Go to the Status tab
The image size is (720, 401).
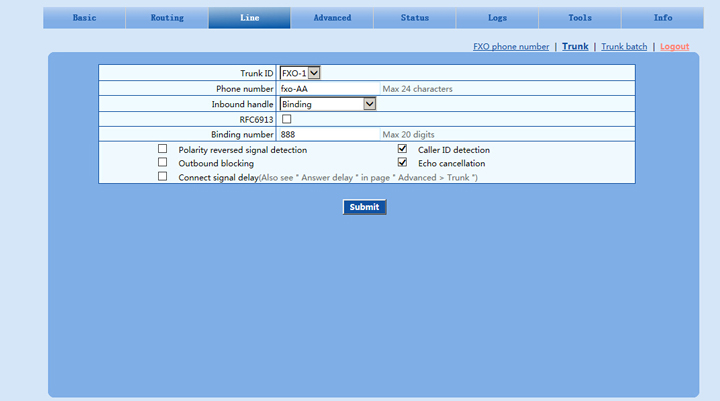coord(414,18)
